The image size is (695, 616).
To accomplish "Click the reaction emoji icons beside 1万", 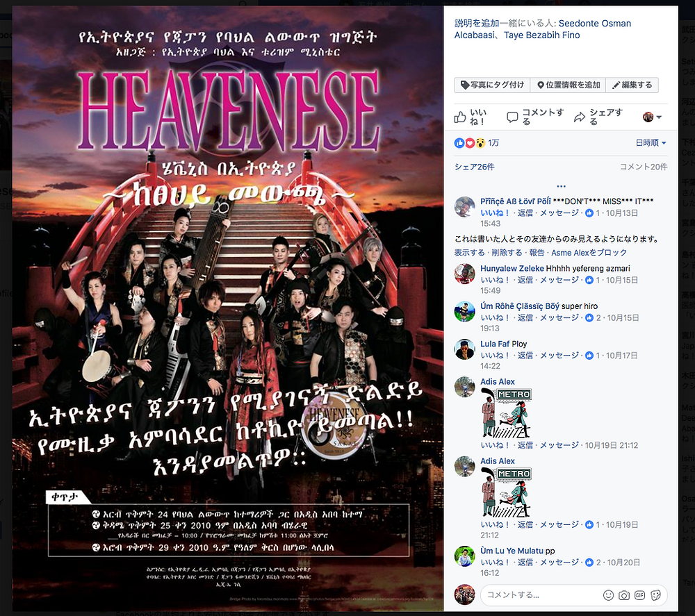I will (x=469, y=143).
